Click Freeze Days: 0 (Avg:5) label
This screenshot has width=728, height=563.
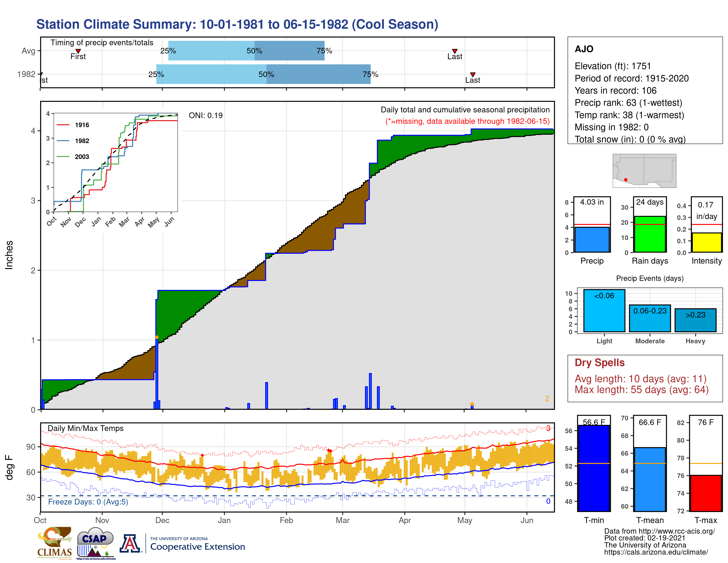point(88,502)
